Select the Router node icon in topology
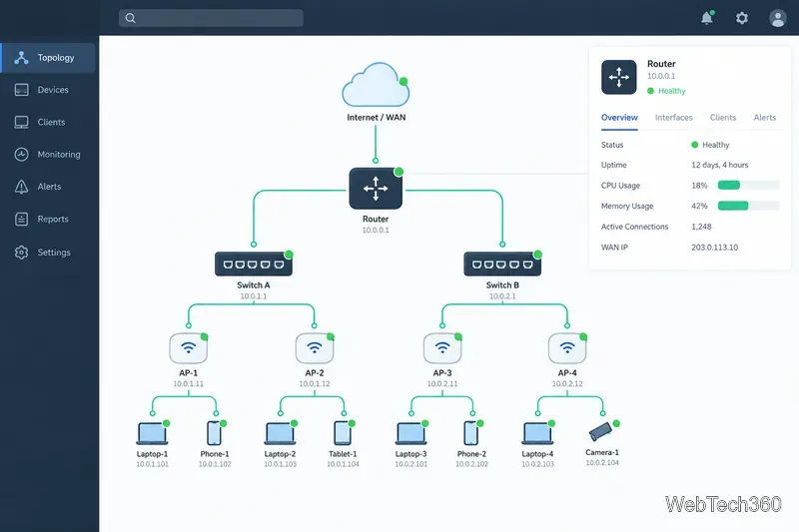Screen dimensions: 799x532 click(x=376, y=189)
